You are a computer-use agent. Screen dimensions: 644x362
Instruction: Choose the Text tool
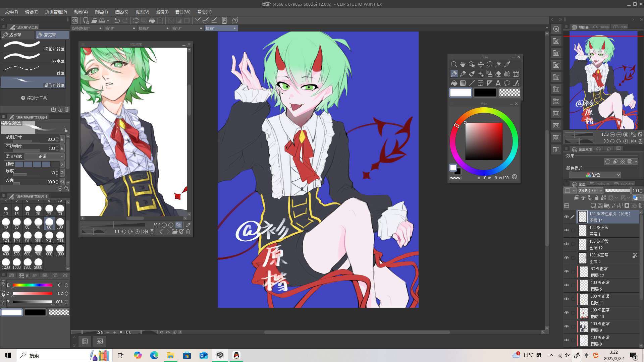(x=498, y=83)
